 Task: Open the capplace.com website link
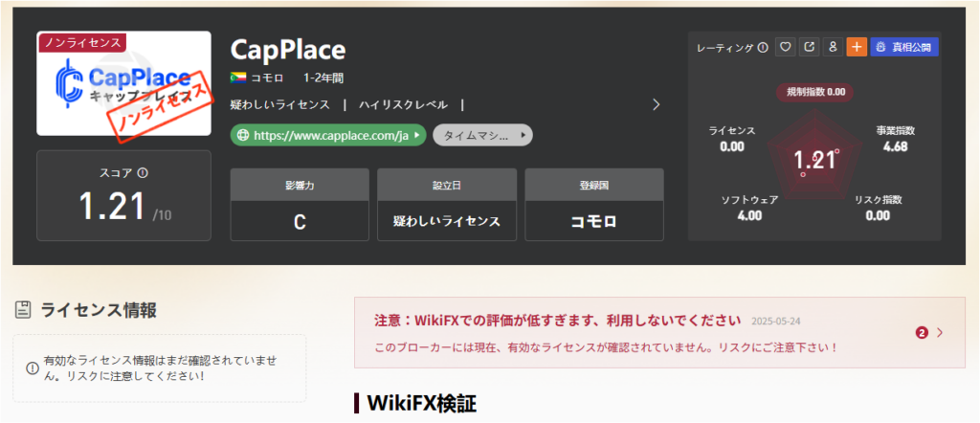click(x=328, y=135)
